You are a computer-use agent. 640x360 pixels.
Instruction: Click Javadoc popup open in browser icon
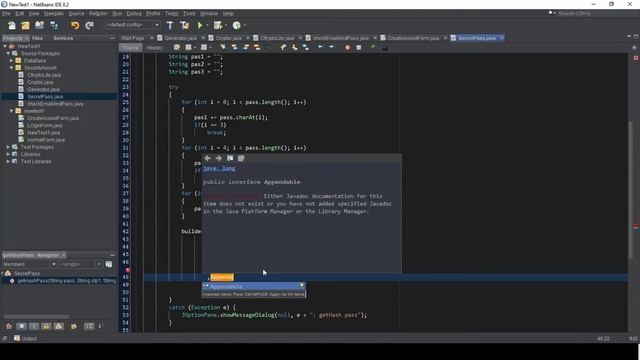click(x=230, y=158)
